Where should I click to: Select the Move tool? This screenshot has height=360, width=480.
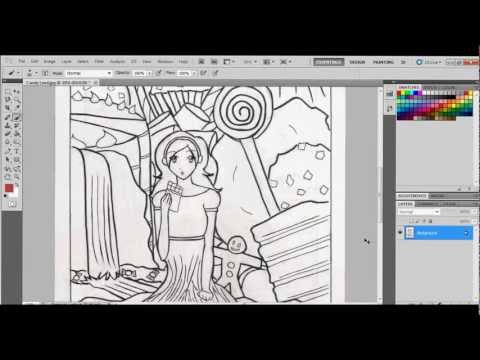click(16, 91)
